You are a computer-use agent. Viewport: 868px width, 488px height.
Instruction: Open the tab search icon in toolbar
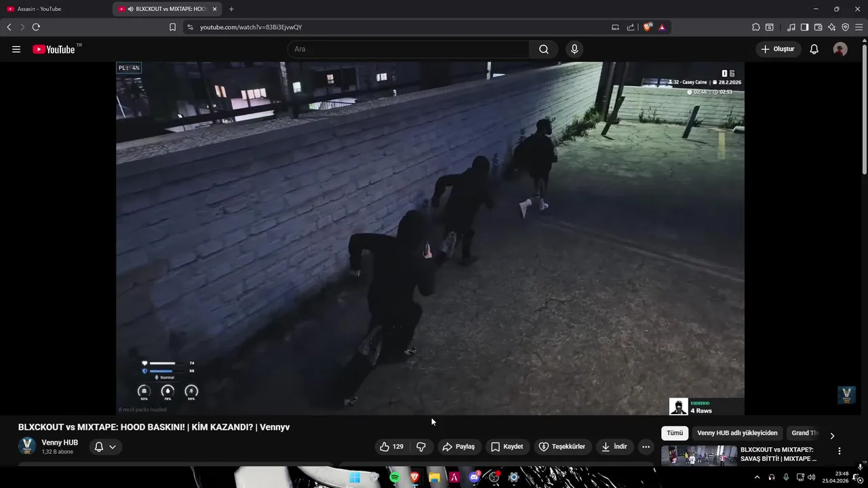coord(770,27)
